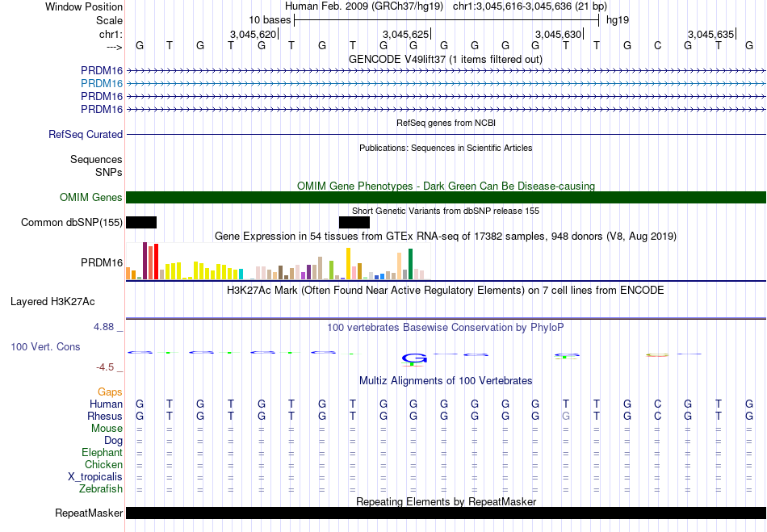The height and width of the screenshot is (532, 767).
Task: Select the Elephant alignment row label
Action: click(102, 452)
